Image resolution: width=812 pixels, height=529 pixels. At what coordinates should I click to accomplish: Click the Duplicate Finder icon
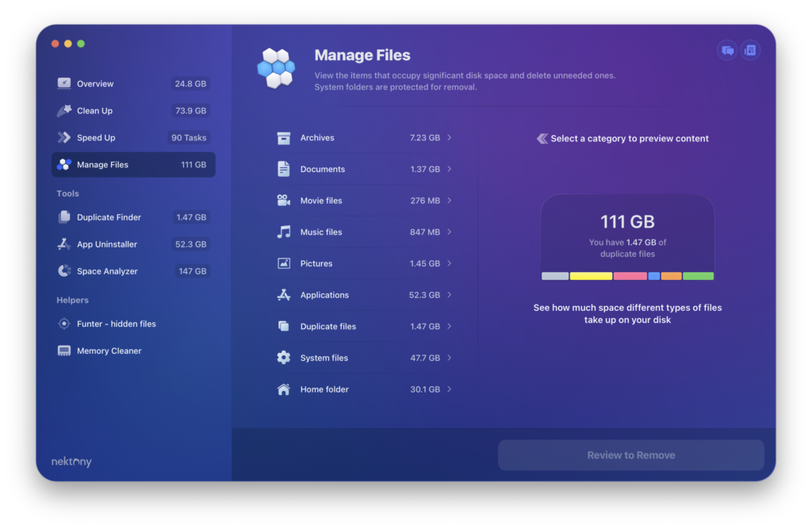click(63, 217)
